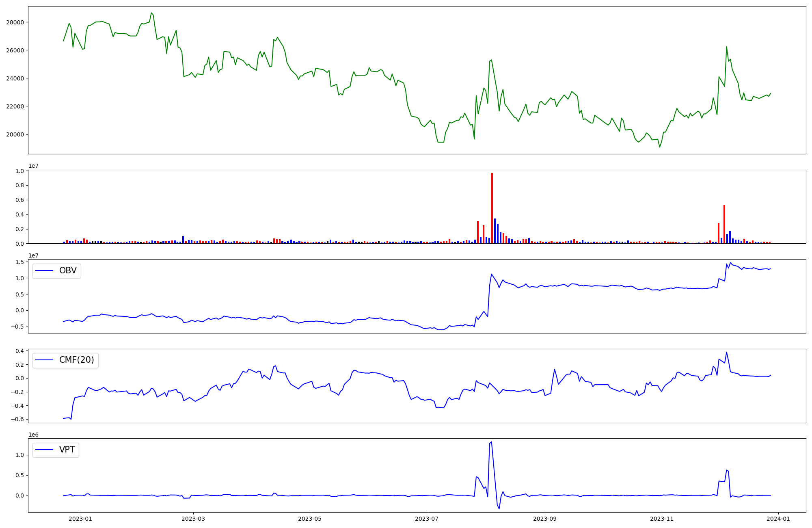Click the CMF(20) legend label

point(76,360)
